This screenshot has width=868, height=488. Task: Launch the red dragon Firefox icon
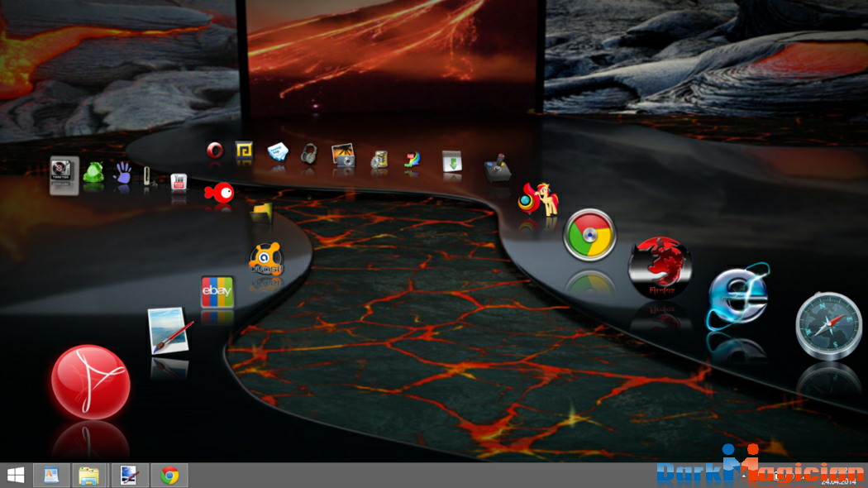click(660, 267)
